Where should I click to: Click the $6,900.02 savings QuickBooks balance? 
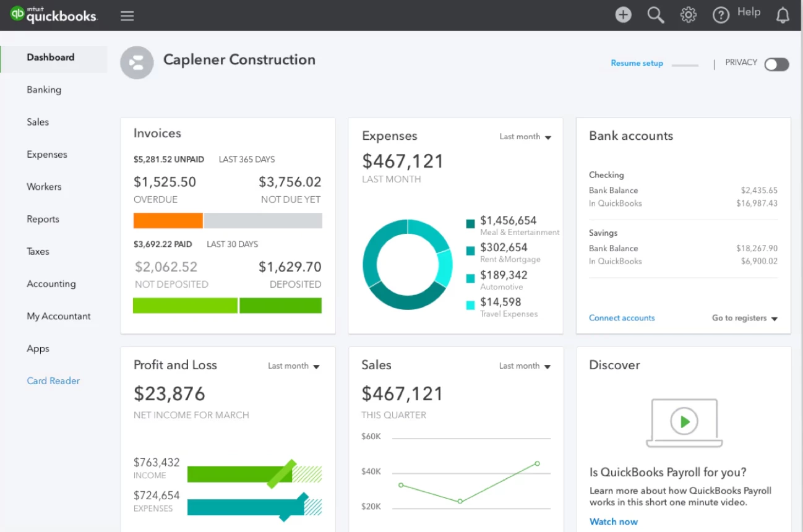click(759, 262)
